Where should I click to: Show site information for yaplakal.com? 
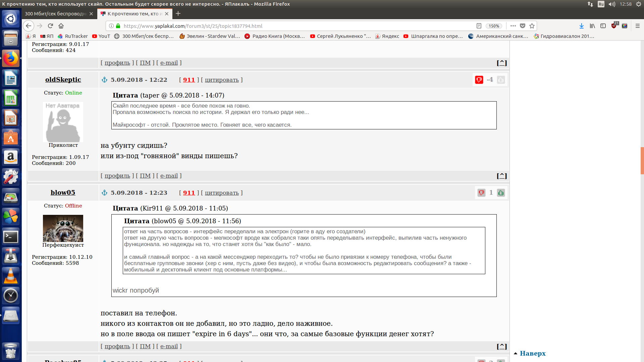(x=111, y=26)
